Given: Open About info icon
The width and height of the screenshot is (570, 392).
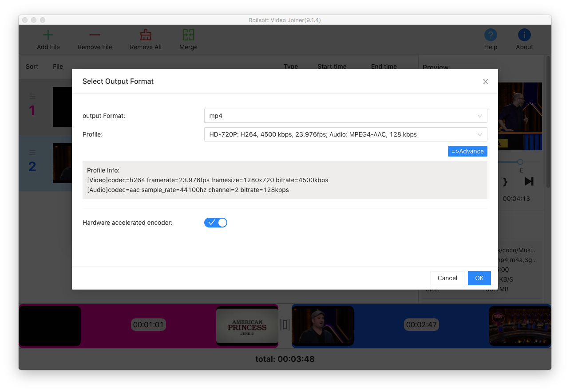Looking at the screenshot, I should tap(524, 35).
